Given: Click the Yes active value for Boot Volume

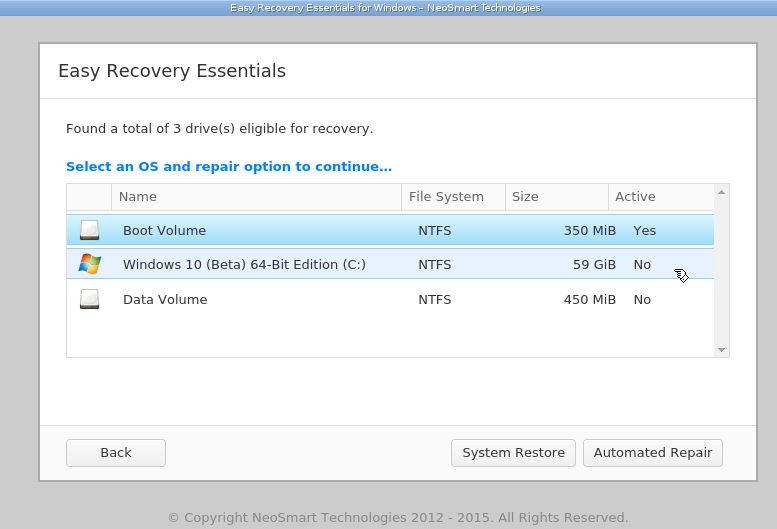Looking at the screenshot, I should pyautogui.click(x=644, y=230).
